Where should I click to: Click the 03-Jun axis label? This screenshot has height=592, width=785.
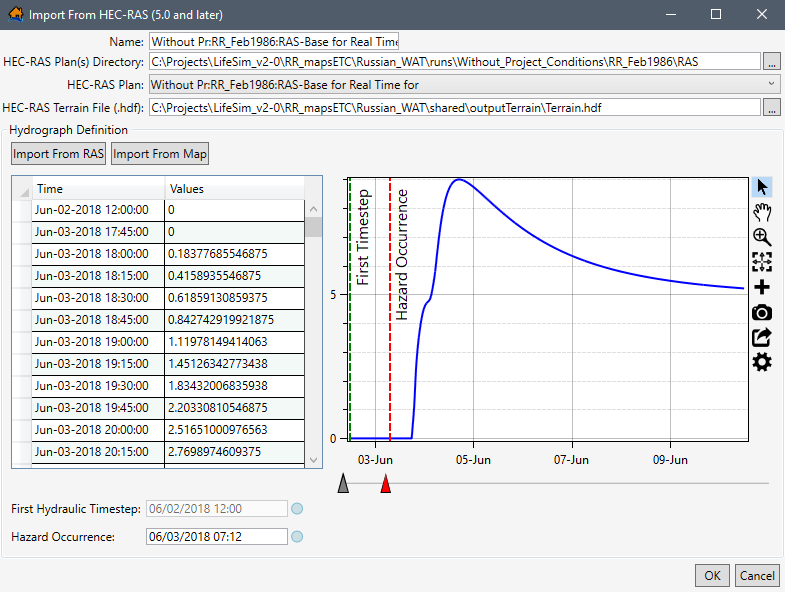(x=375, y=460)
